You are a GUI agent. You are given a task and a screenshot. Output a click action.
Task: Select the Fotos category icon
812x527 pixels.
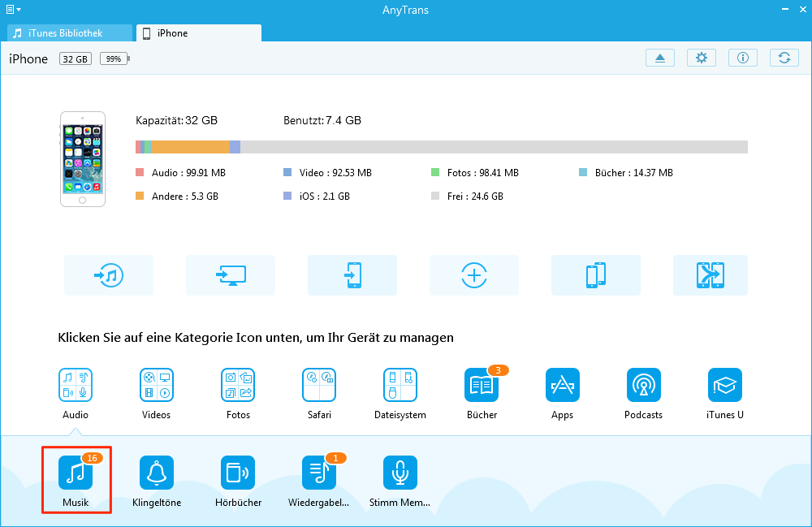click(238, 385)
